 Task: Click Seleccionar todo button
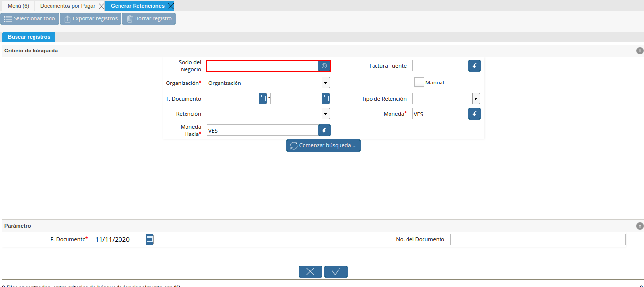pyautogui.click(x=30, y=18)
